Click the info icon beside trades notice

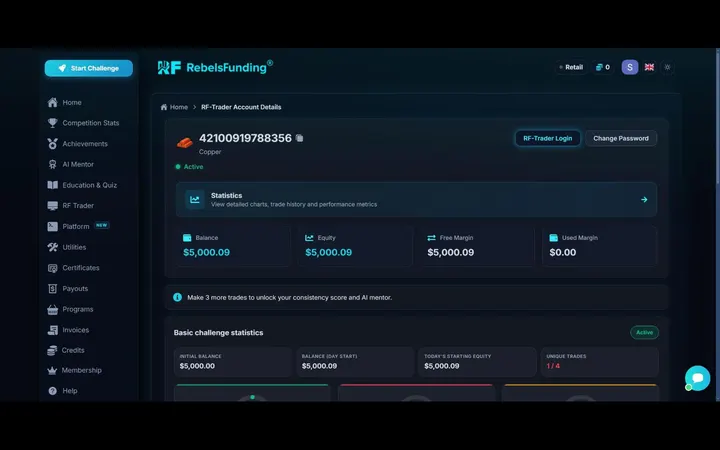coord(177,297)
